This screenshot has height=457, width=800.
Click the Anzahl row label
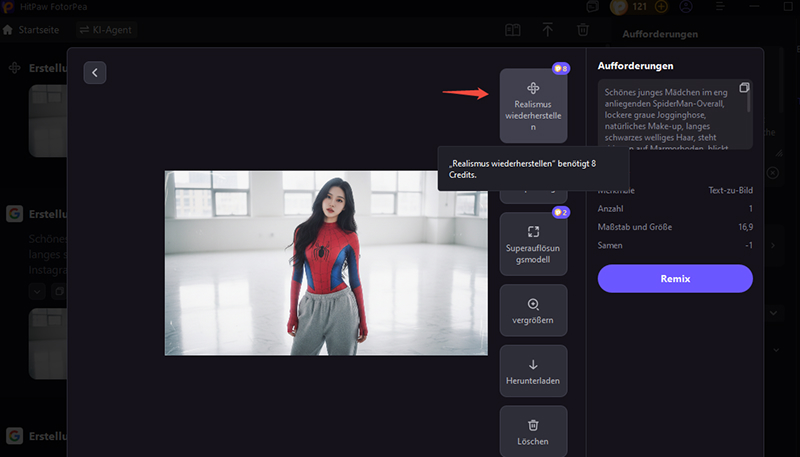[610, 209]
